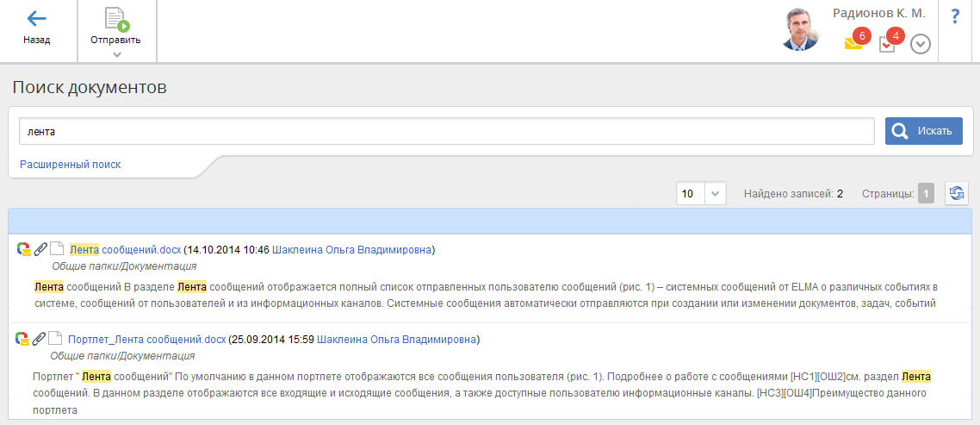This screenshot has width=980, height=425.
Task: Open the Портлет_Лента сообщений.docx link
Action: click(146, 340)
